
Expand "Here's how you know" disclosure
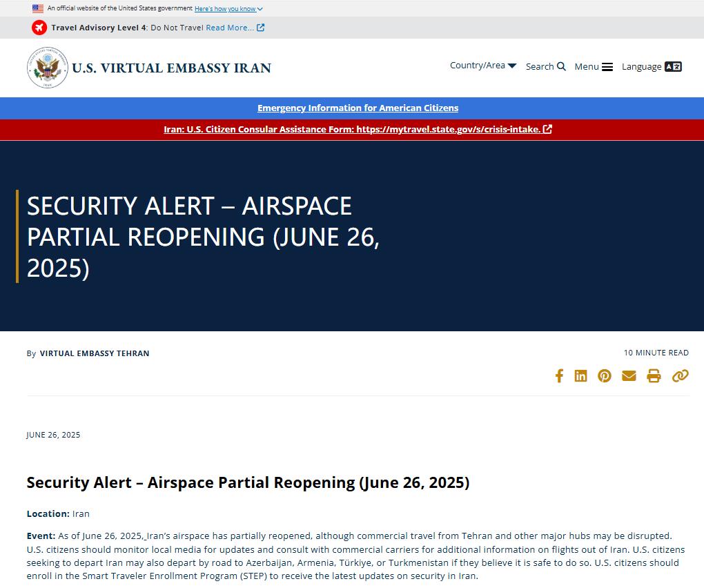point(228,9)
